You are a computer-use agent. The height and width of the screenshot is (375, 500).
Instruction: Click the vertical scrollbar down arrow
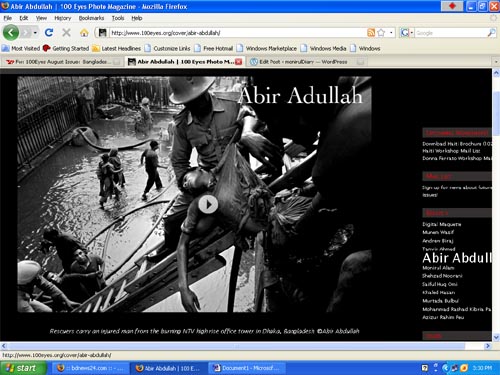496,337
